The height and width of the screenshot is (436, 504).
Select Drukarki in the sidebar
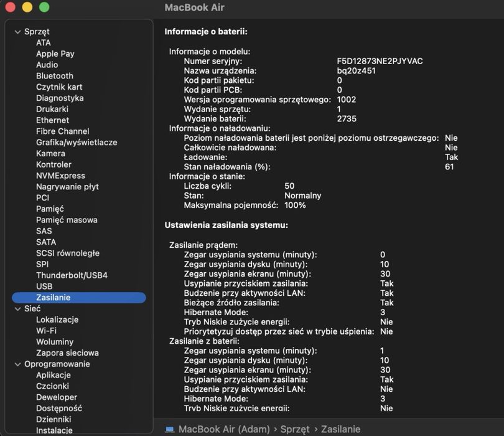pyautogui.click(x=52, y=109)
